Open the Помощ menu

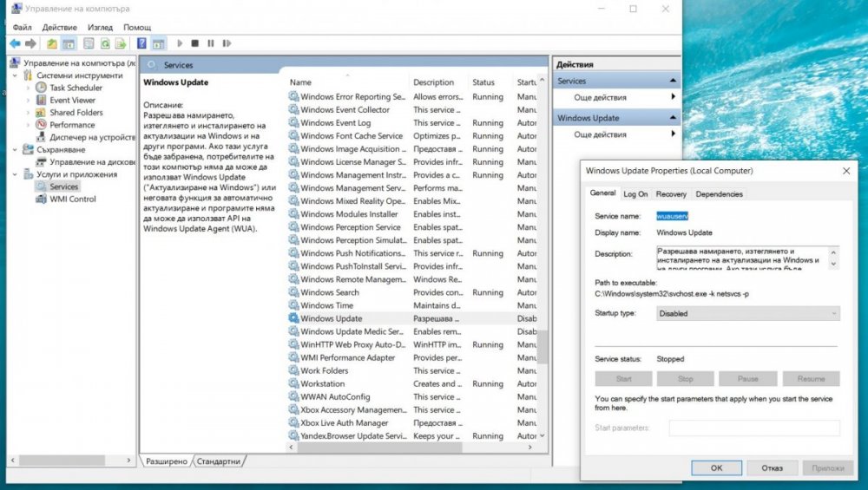[x=137, y=27]
